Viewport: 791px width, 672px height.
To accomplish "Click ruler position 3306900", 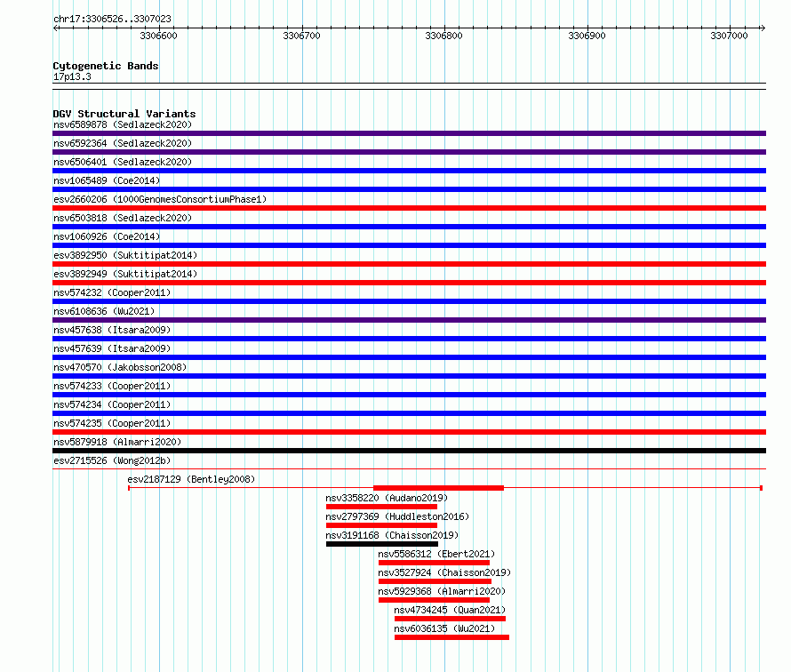I will pos(587,36).
